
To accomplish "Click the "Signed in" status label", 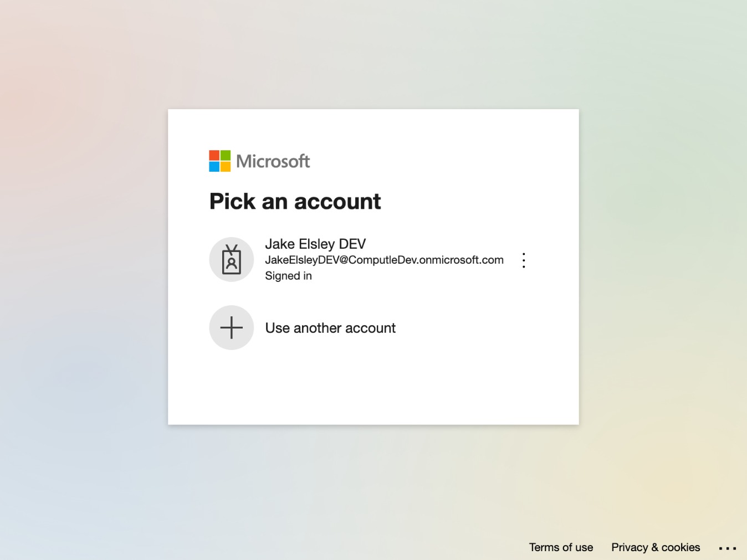I will point(288,276).
